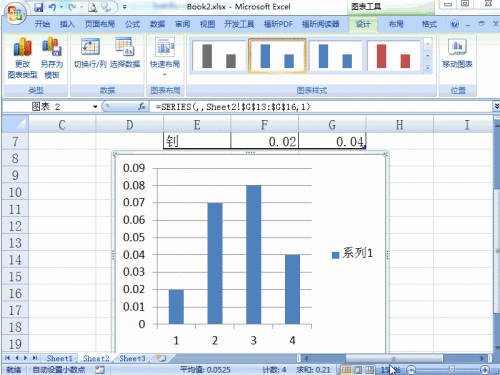
Task: Open the Office button menu
Action: 15,12
